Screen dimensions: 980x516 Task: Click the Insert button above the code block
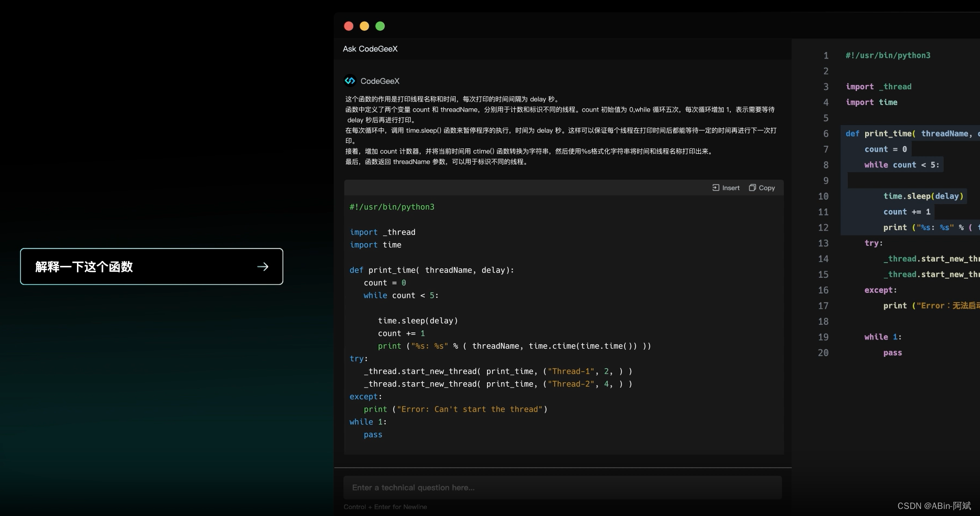click(x=726, y=188)
